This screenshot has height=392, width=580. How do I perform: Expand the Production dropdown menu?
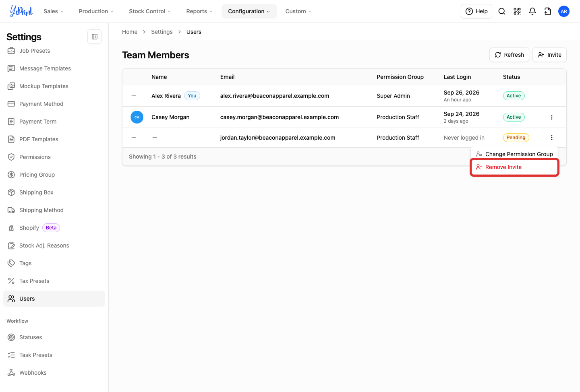point(96,11)
